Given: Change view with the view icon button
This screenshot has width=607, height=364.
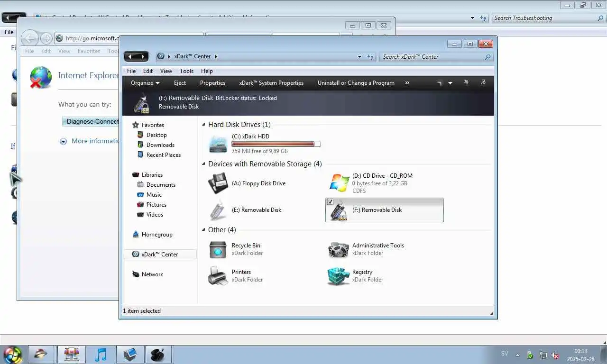Looking at the screenshot, I should [x=439, y=83].
